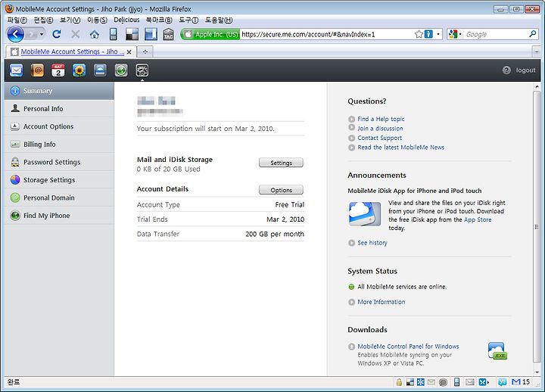Open the 도움말(H) menu
Viewport: 545px width, 392px height.
coord(219,20)
